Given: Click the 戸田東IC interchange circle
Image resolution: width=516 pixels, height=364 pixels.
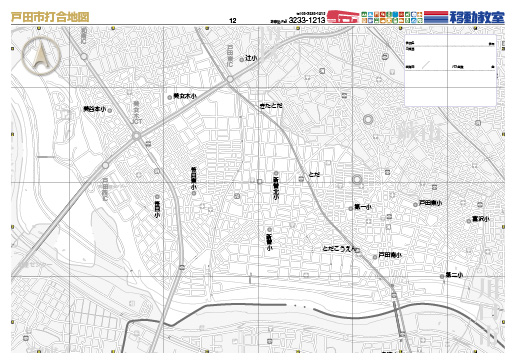Looking at the screenshot, I should click(230, 79).
